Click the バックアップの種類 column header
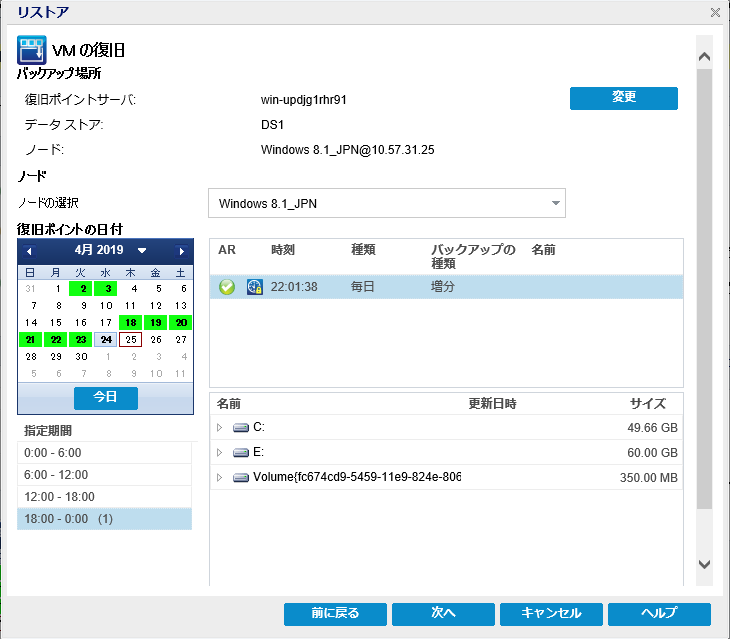 click(473, 256)
